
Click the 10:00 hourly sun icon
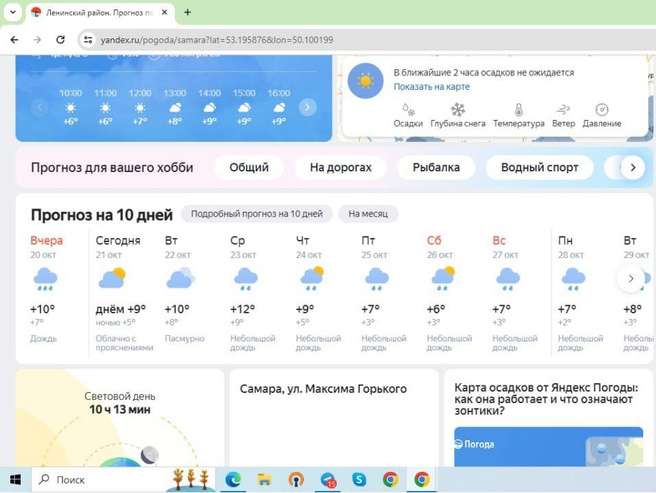[70, 108]
